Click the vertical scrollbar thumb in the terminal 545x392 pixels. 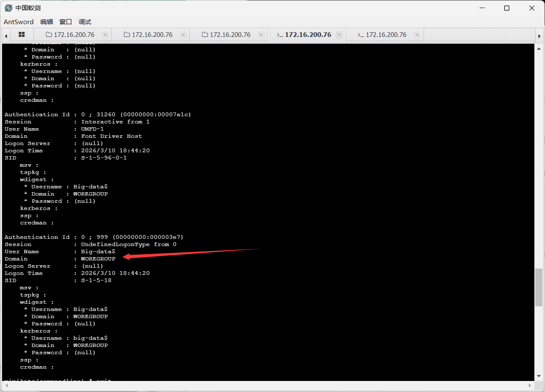(x=539, y=287)
